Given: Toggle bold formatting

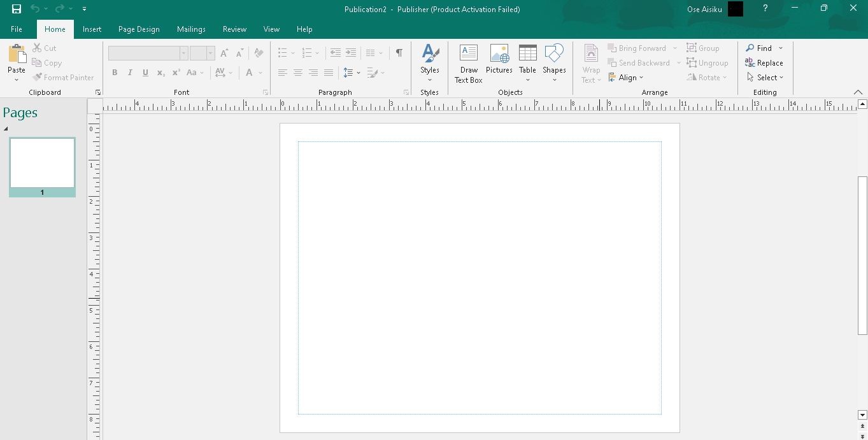Looking at the screenshot, I should pyautogui.click(x=115, y=73).
